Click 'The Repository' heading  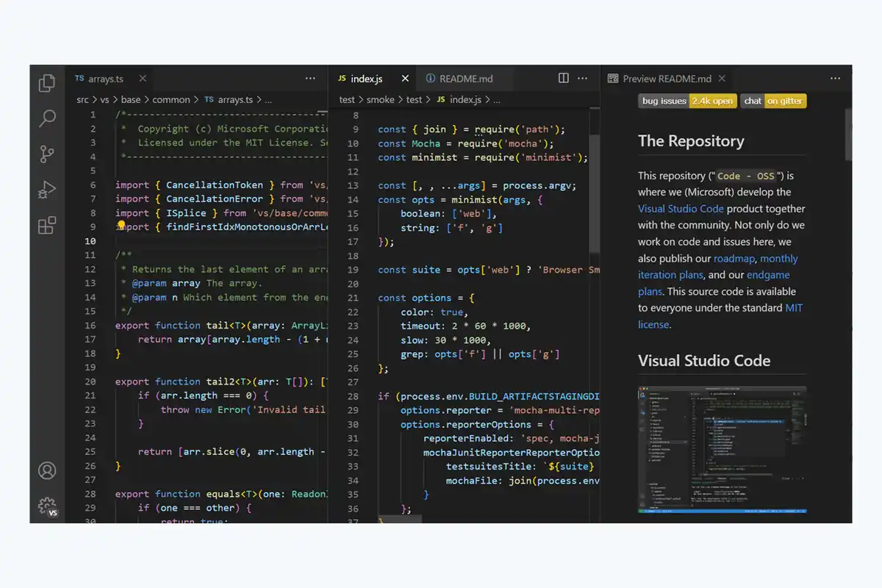(691, 141)
